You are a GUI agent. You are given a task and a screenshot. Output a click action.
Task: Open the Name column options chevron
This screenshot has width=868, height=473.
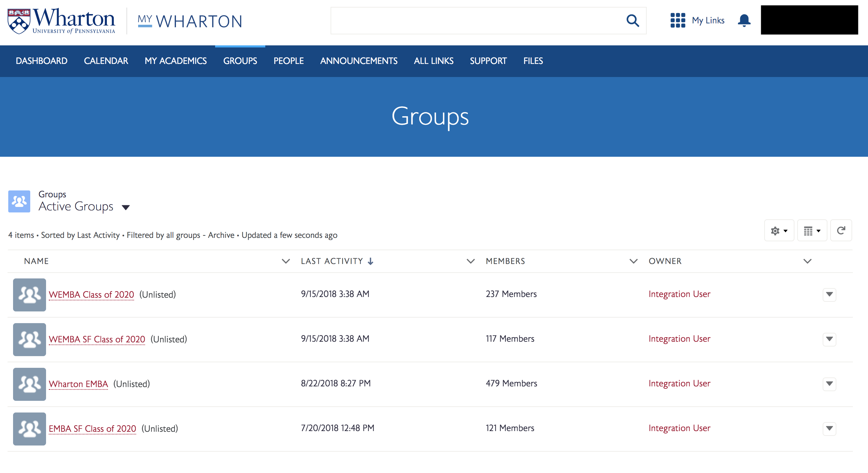pos(286,261)
